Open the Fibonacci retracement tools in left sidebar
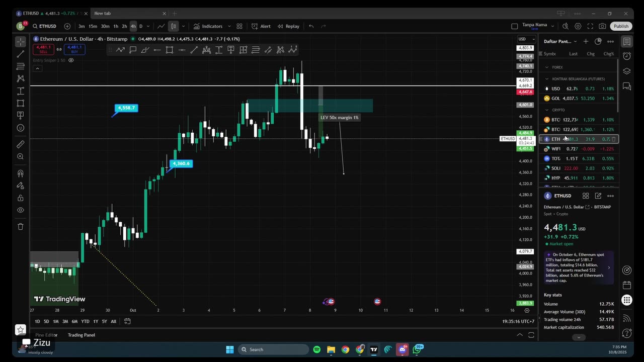This screenshot has height=362, width=644. click(21, 66)
